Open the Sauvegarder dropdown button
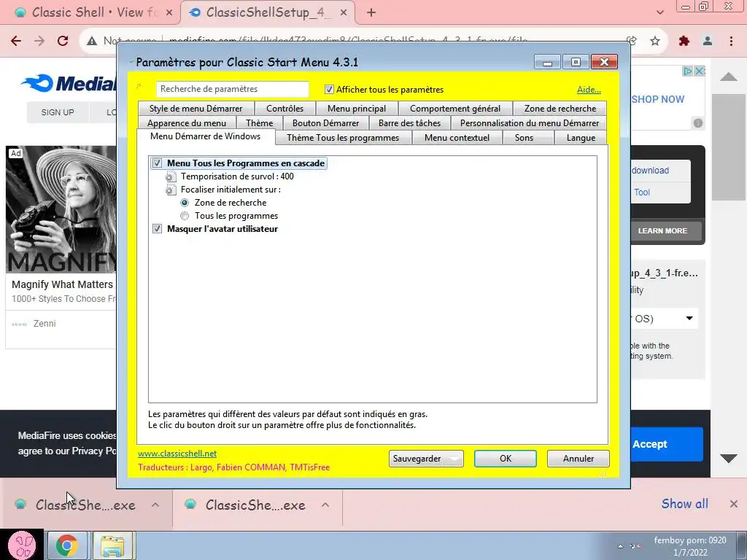 click(426, 459)
